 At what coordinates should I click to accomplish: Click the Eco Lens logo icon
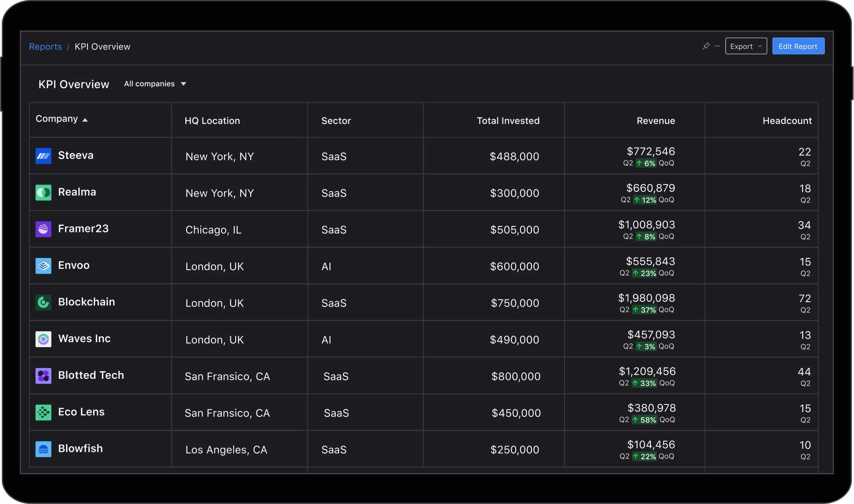(x=43, y=413)
